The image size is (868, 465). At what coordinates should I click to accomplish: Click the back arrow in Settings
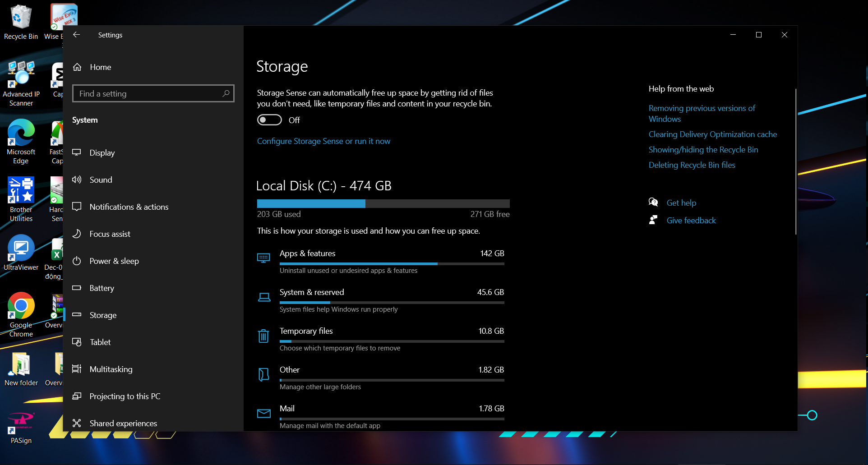tap(77, 35)
